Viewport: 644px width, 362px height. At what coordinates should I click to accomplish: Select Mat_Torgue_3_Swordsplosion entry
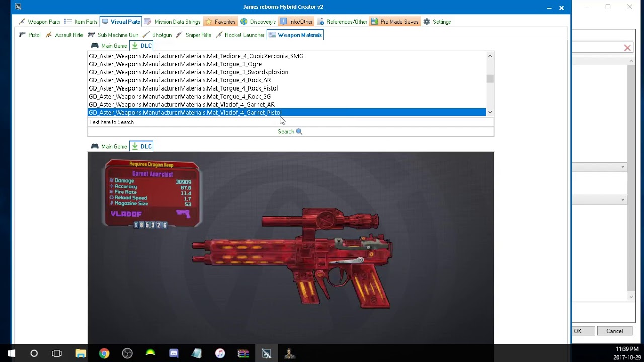point(286,72)
